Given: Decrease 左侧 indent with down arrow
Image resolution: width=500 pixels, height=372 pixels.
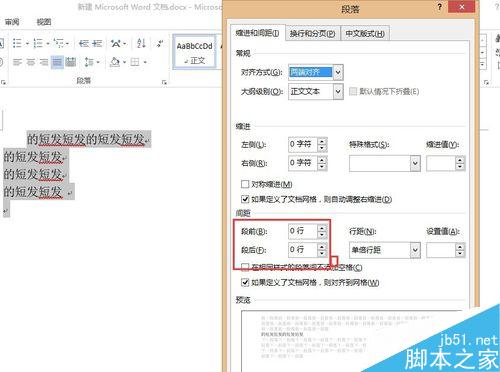Looking at the screenshot, I should [x=322, y=148].
